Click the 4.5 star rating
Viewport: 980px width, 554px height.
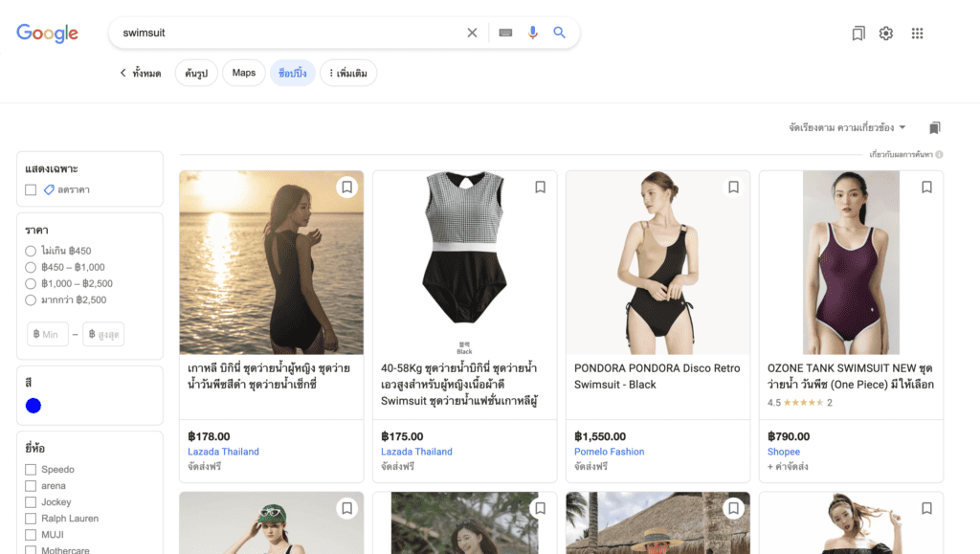click(799, 403)
